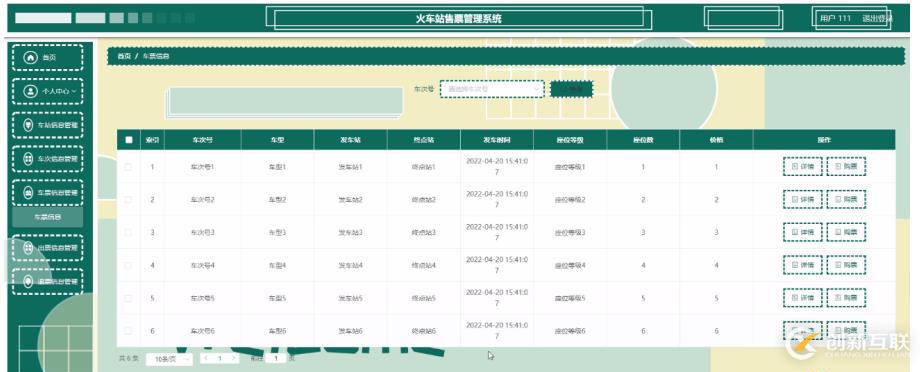Viewport: 920px width, 372px height.
Task: Check the checkbox for row 4
Action: point(128,265)
